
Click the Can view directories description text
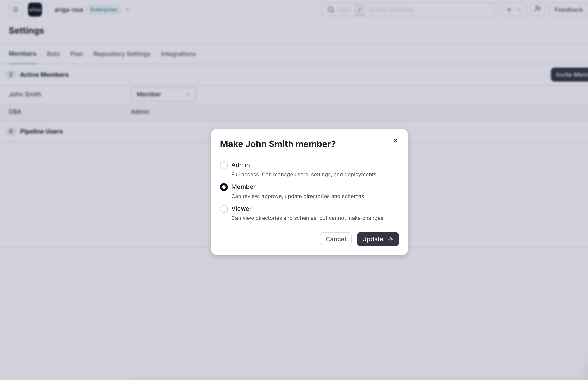click(308, 218)
